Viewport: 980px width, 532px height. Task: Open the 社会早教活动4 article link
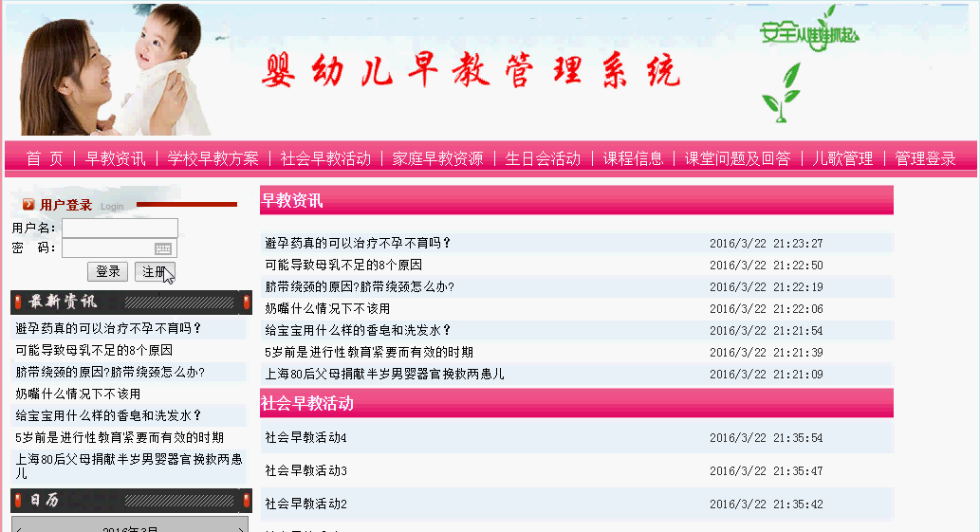point(306,438)
